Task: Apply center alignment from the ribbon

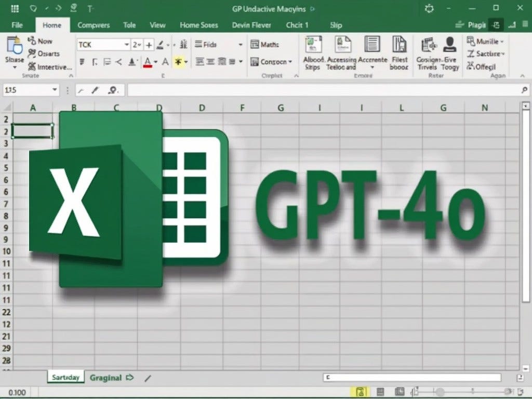Action: 209,61
